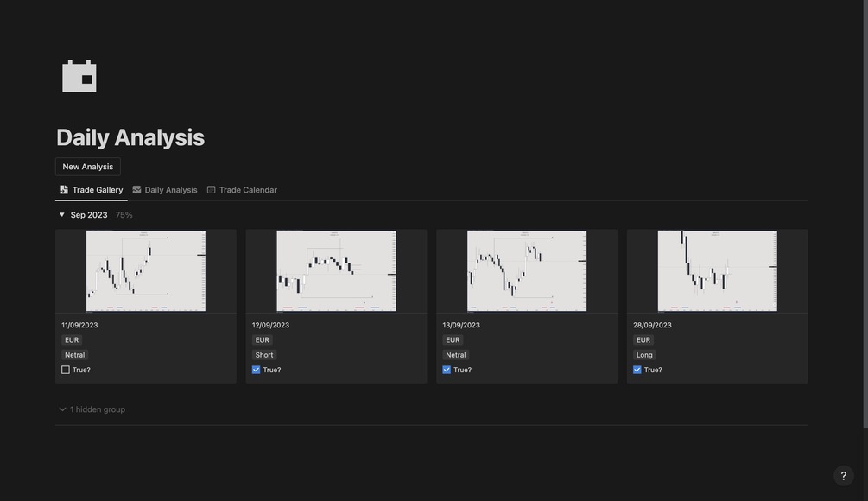Switch to the Daily Analysis tab

171,190
